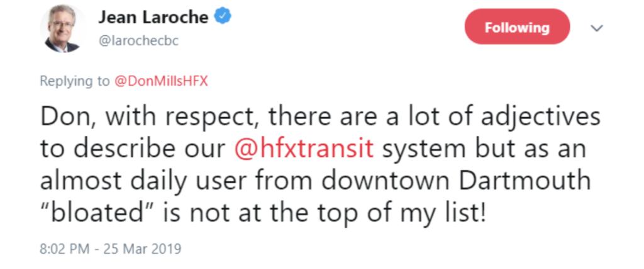The image size is (644, 269).
Task: Click the phrase "almost daily user"
Action: point(152,181)
